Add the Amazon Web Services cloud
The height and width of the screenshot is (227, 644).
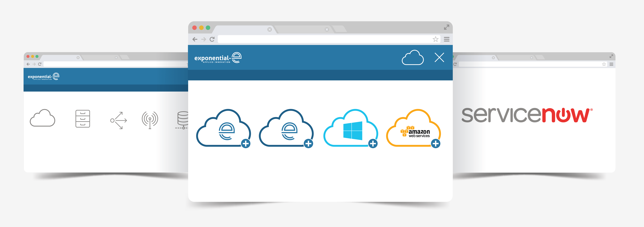[x=436, y=144]
